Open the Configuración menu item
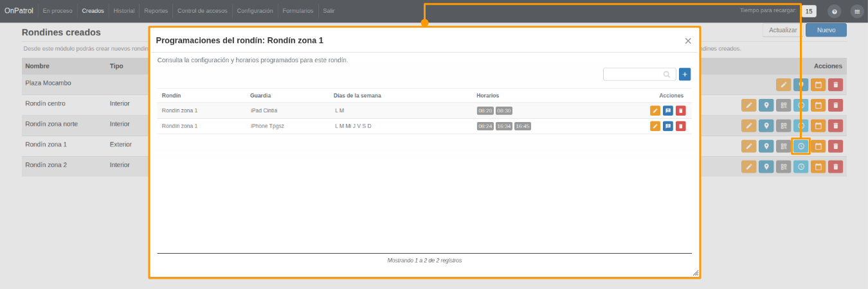868x289 pixels. click(255, 11)
